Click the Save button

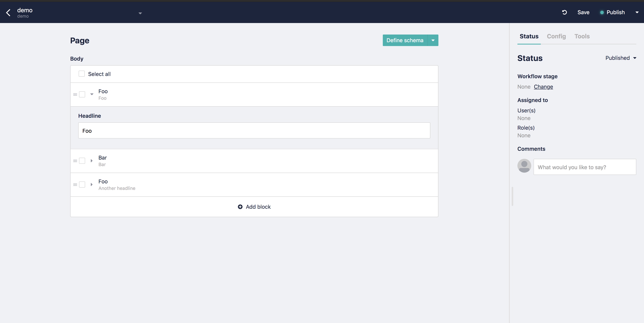(583, 12)
